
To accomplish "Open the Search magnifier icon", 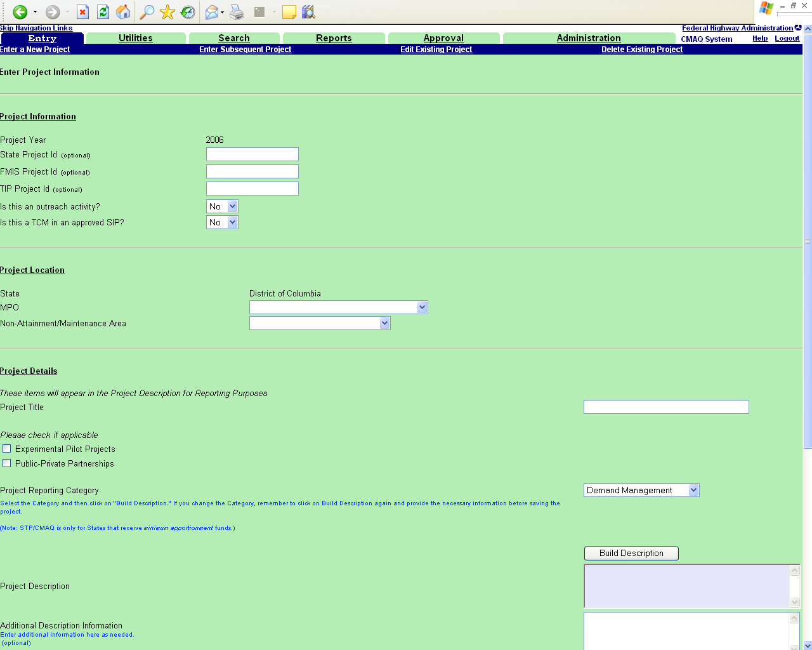I will coord(147,12).
